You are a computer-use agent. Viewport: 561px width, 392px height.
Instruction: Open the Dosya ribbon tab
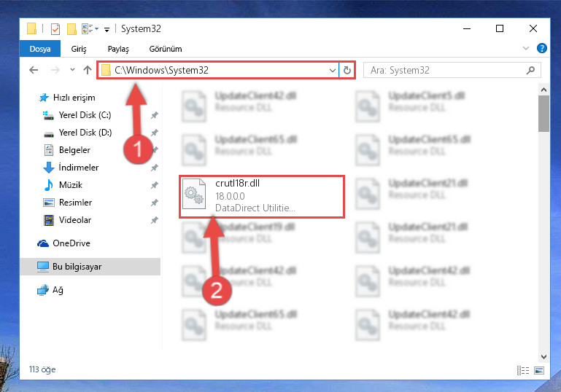pyautogui.click(x=39, y=49)
